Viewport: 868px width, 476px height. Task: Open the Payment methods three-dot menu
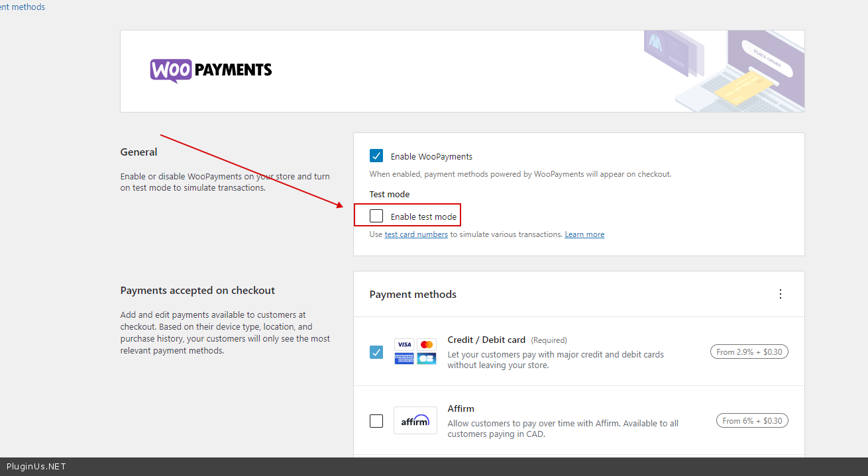pos(781,294)
